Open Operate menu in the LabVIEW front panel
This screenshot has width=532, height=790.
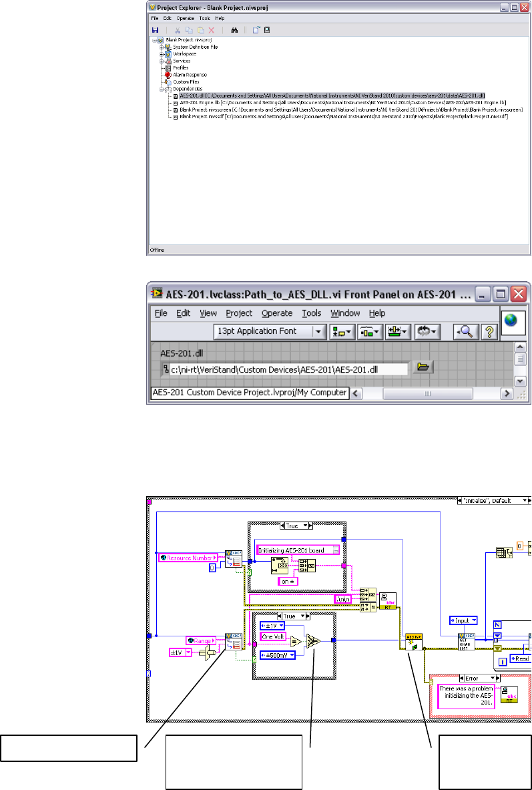point(277,313)
